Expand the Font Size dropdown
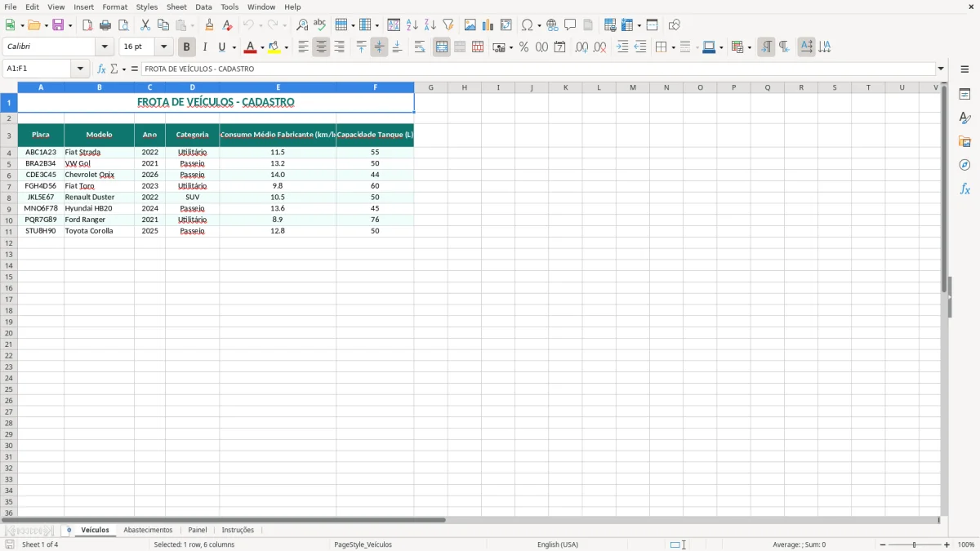 (x=163, y=47)
